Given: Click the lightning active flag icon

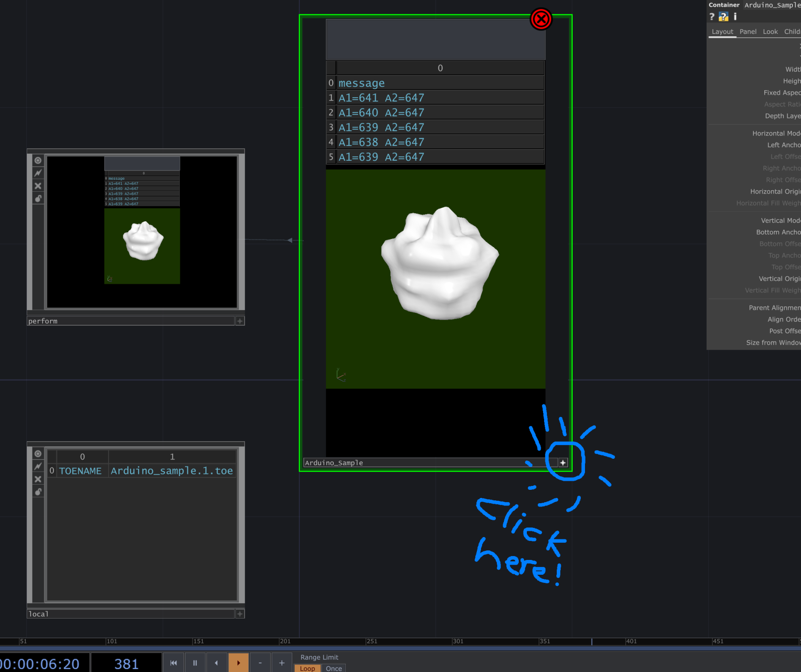Looking at the screenshot, I should pyautogui.click(x=38, y=173).
